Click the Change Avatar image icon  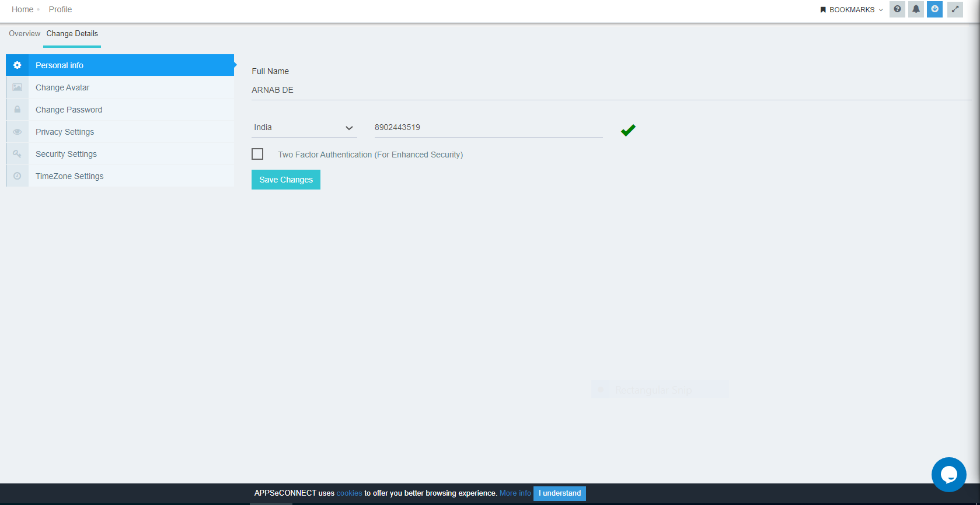click(18, 87)
